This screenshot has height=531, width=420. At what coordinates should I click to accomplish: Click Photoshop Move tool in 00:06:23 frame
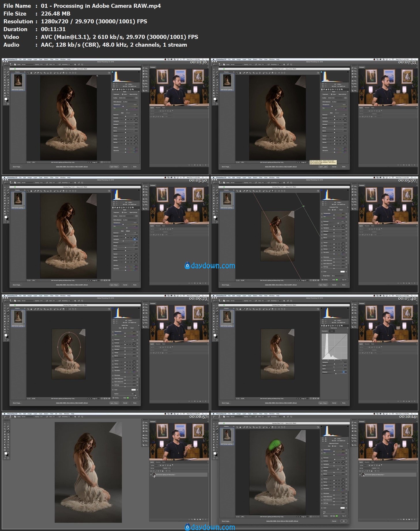5,305
